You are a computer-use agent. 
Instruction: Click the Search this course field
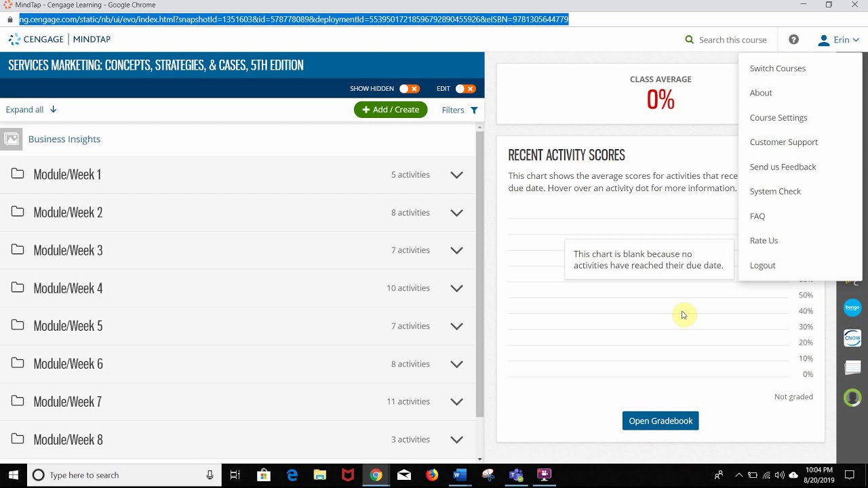(732, 40)
